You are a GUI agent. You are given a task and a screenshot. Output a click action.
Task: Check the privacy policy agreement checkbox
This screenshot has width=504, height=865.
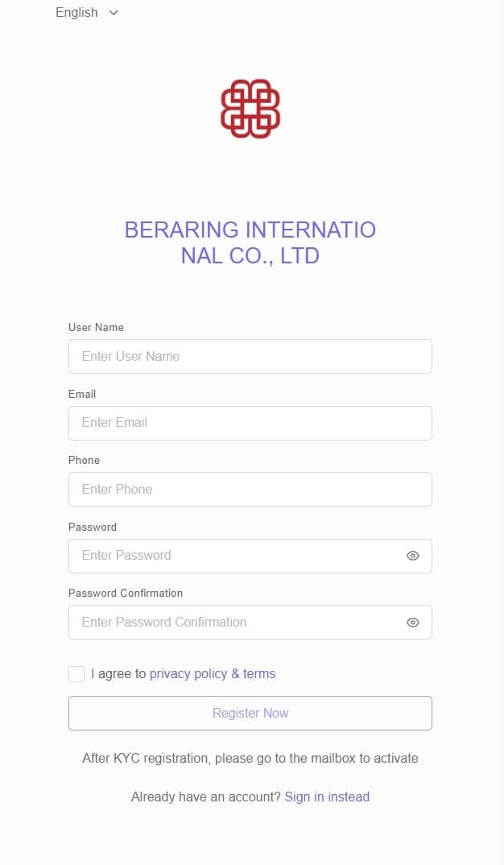[x=76, y=673]
